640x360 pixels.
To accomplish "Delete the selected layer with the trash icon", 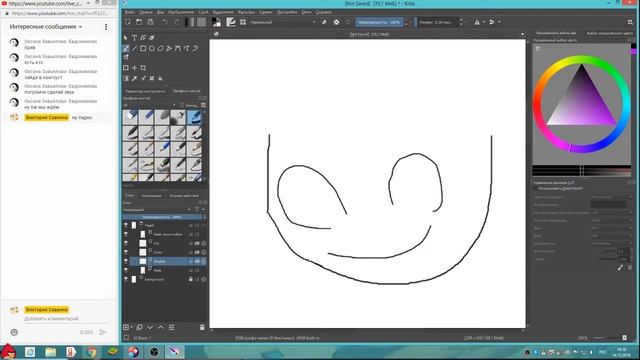I will (202, 327).
